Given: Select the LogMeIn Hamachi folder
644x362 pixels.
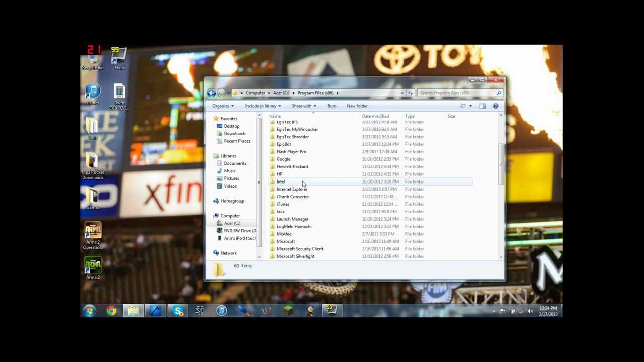Looking at the screenshot, I should [294, 226].
